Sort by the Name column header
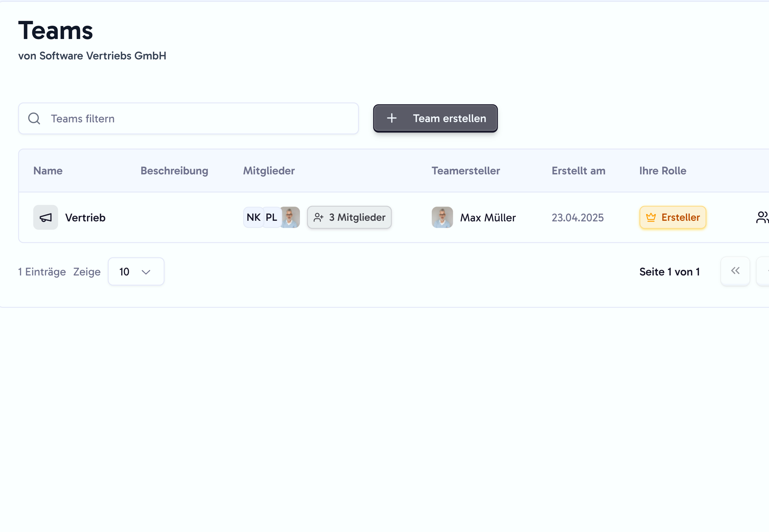The width and height of the screenshot is (769, 532). click(48, 171)
